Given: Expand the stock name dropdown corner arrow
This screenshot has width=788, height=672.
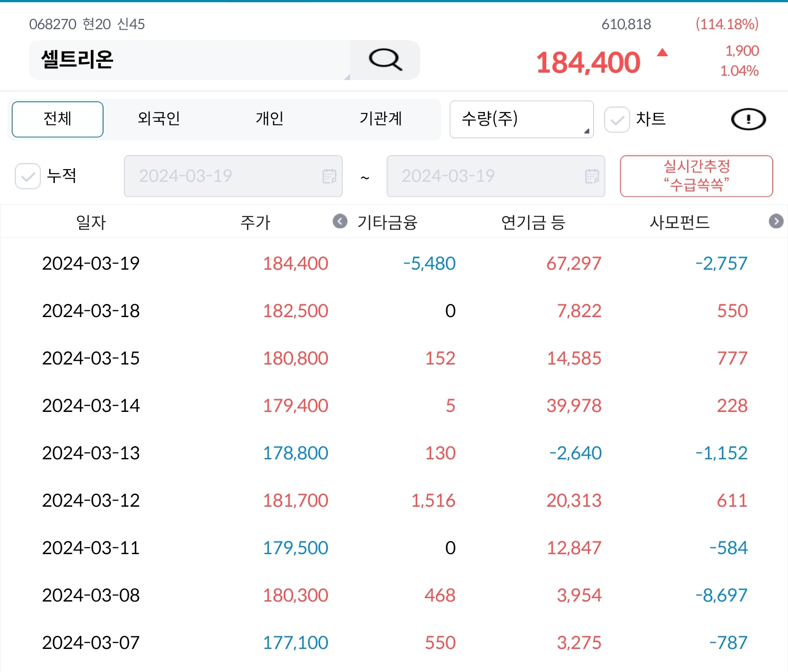Looking at the screenshot, I should coord(347,77).
